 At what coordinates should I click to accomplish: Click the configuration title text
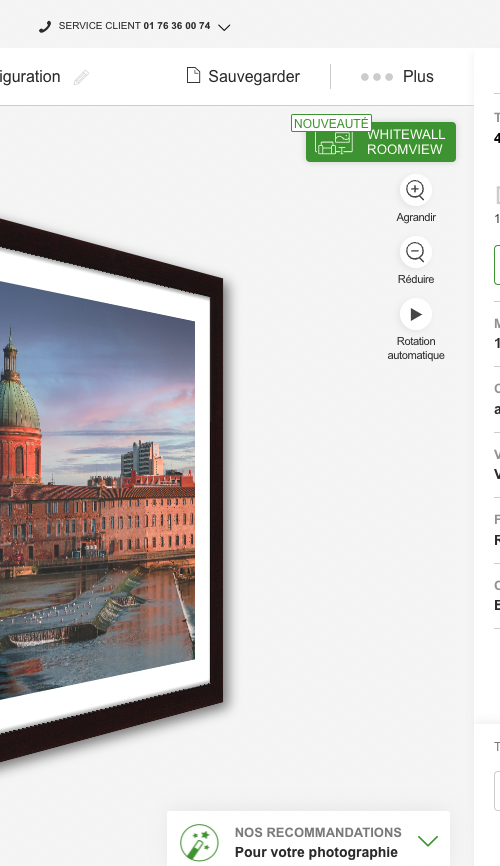click(30, 77)
